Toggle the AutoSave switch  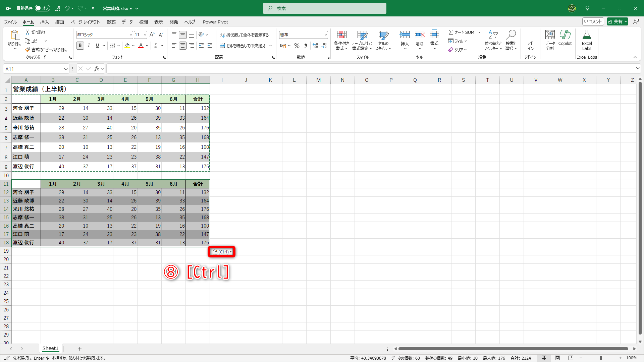pos(42,8)
